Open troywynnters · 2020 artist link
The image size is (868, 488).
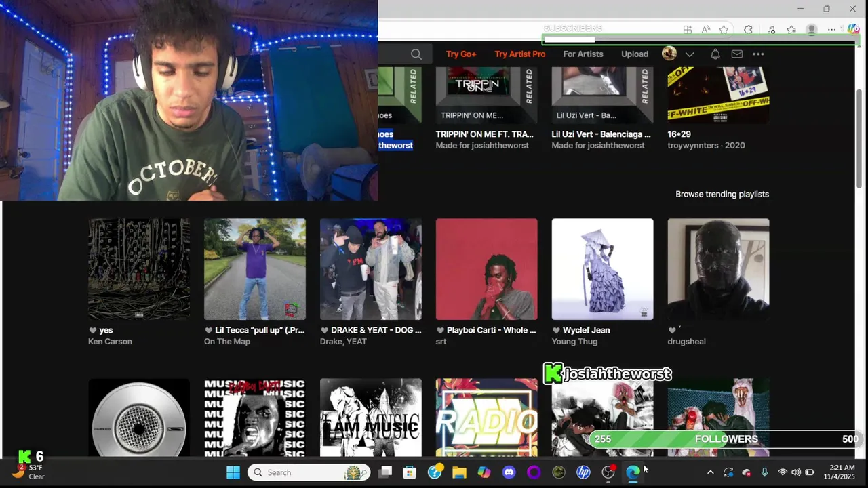(706, 146)
